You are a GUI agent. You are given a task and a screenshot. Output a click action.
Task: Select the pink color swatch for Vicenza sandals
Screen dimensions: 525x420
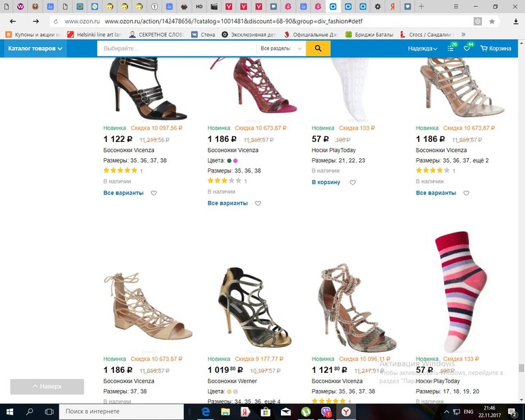point(236,160)
